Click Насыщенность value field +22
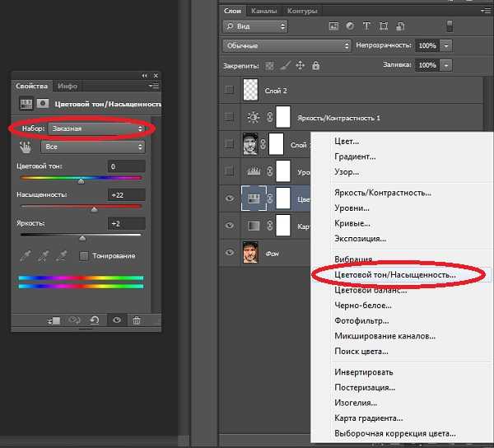 126,195
